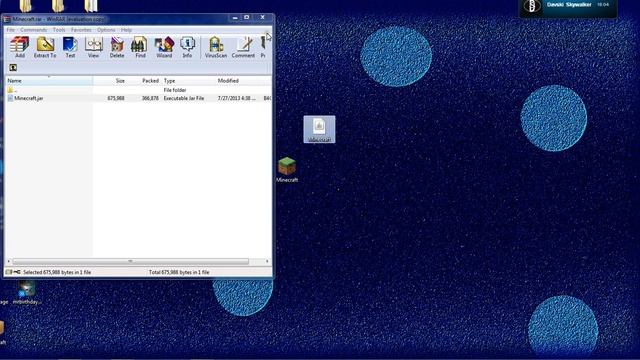Click the Add toolbar icon in WinRAR
640x360 pixels.
pyautogui.click(x=20, y=47)
